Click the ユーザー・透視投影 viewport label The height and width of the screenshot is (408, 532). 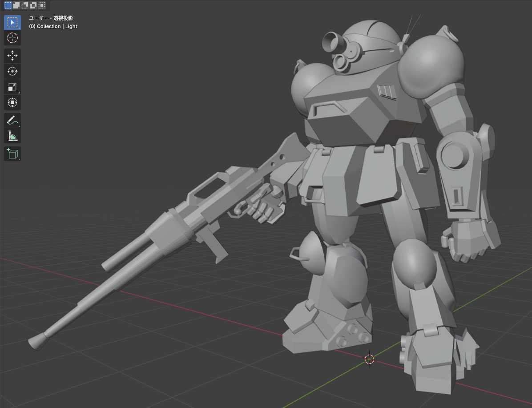pos(51,18)
